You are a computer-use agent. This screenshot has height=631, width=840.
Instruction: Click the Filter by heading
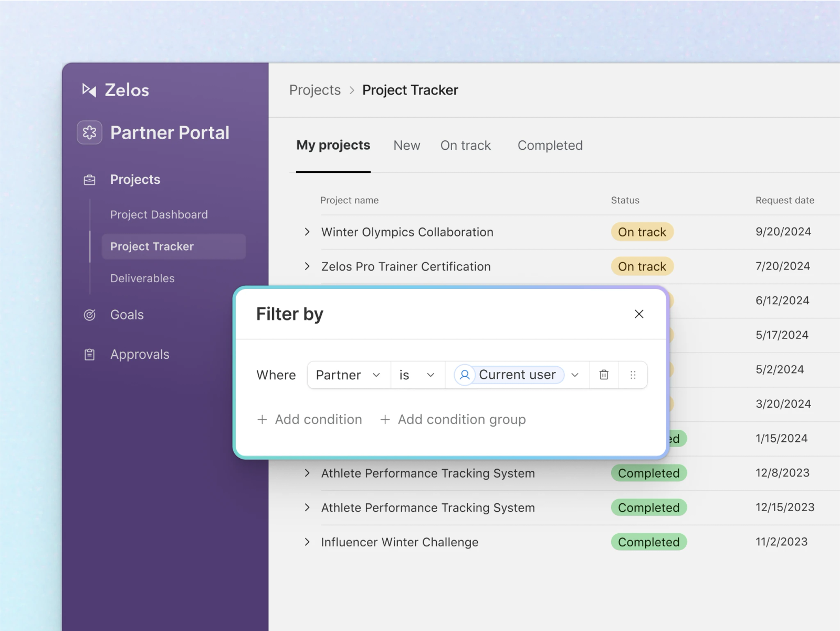click(x=290, y=314)
